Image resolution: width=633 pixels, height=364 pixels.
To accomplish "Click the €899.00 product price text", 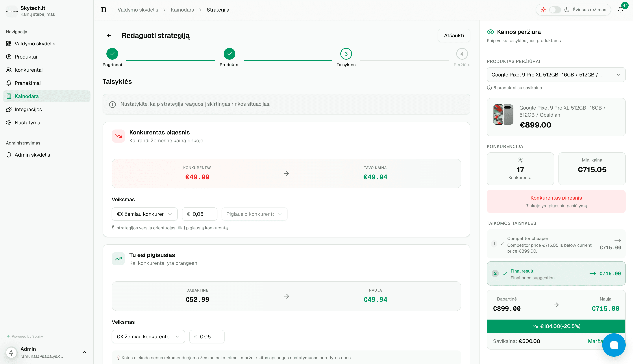I will (535, 125).
